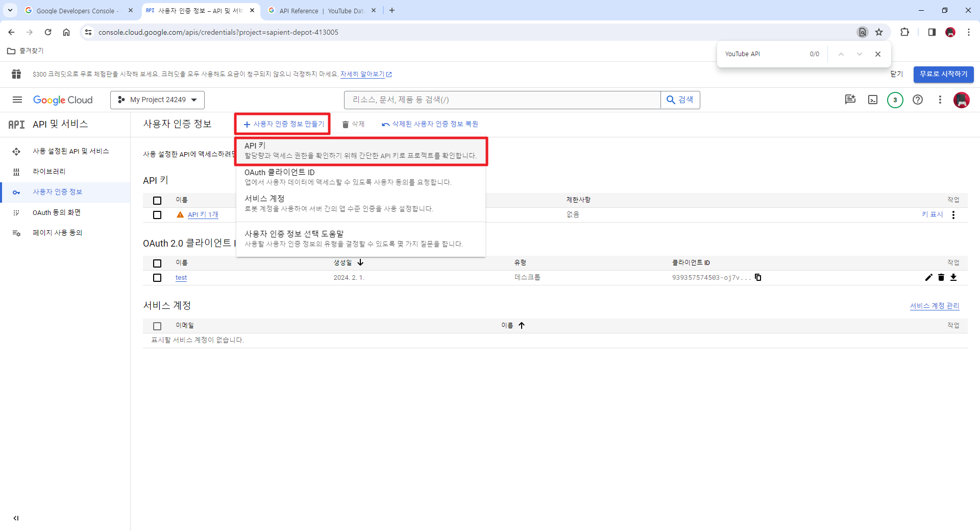
Task: Open the My Project 24249 project selector
Action: (x=157, y=100)
